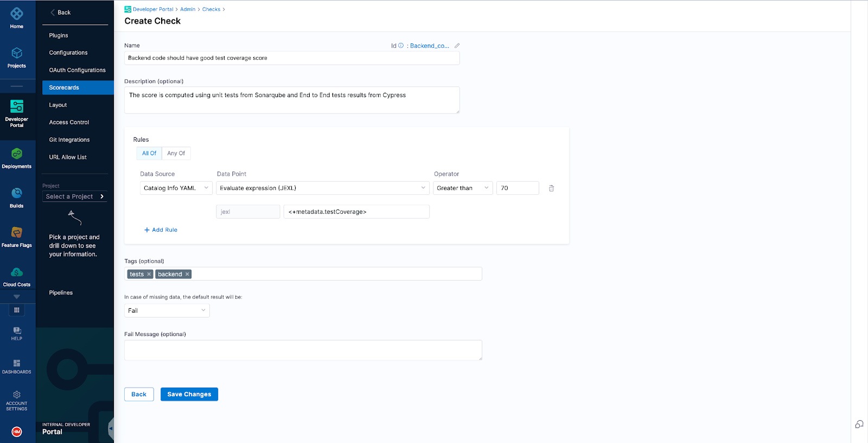Show all modules via grid icon

pos(17,310)
